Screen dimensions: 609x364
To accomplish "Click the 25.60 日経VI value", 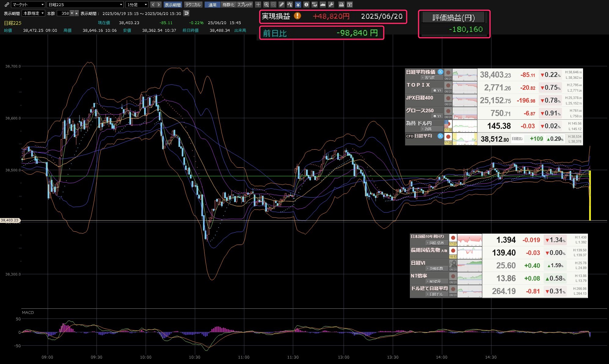I will point(506,265).
